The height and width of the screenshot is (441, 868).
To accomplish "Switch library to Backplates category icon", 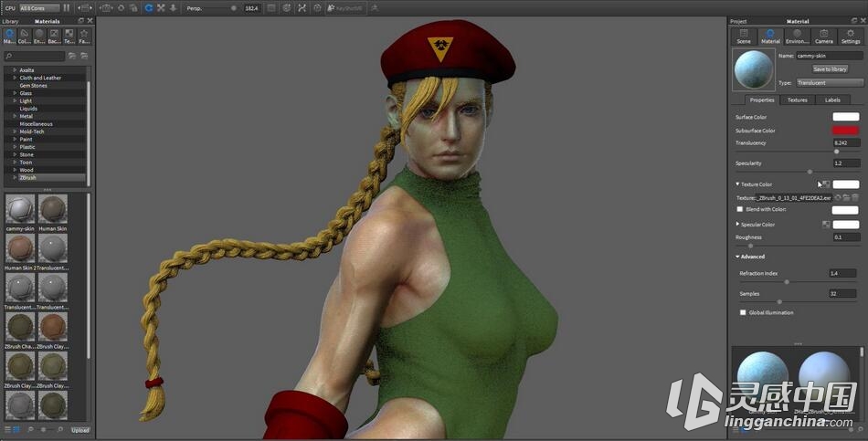I will 54,37.
